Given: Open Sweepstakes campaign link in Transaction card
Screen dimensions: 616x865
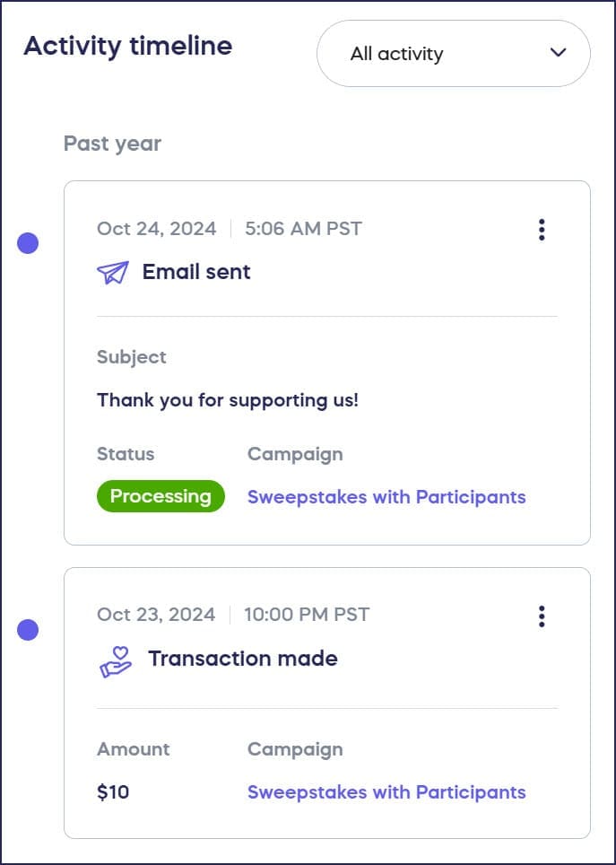Looking at the screenshot, I should click(x=386, y=792).
